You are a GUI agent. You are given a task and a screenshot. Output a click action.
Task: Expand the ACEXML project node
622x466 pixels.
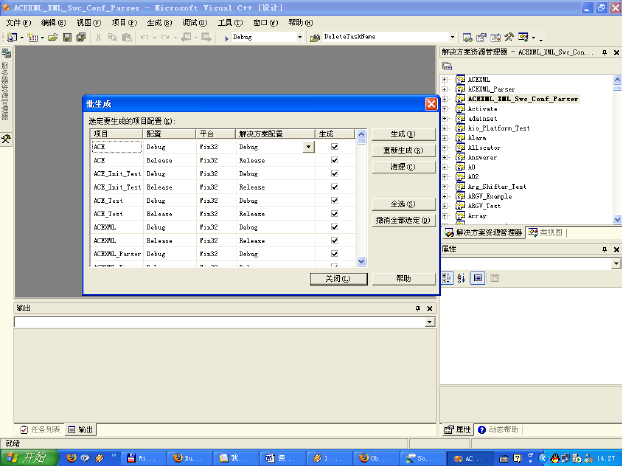(x=445, y=79)
